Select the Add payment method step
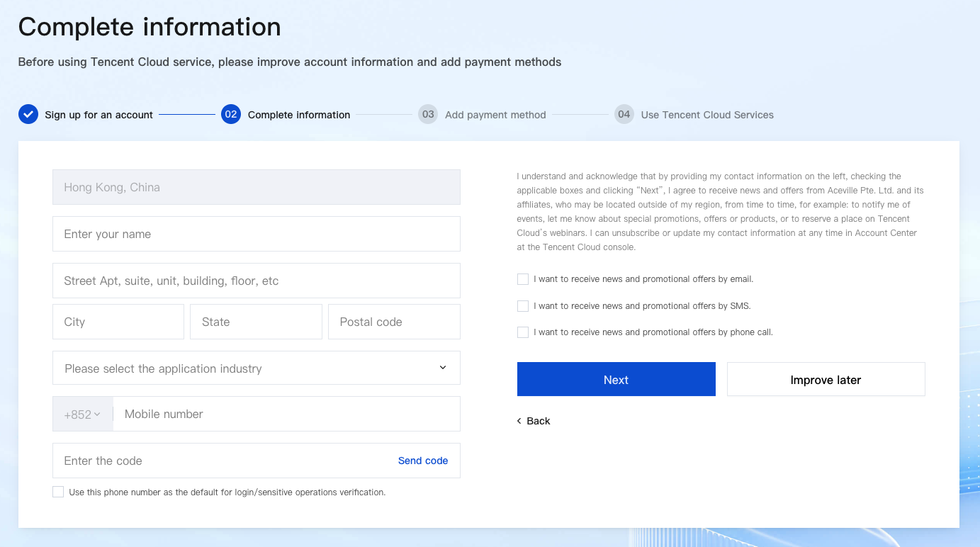The height and width of the screenshot is (547, 980). tap(495, 115)
